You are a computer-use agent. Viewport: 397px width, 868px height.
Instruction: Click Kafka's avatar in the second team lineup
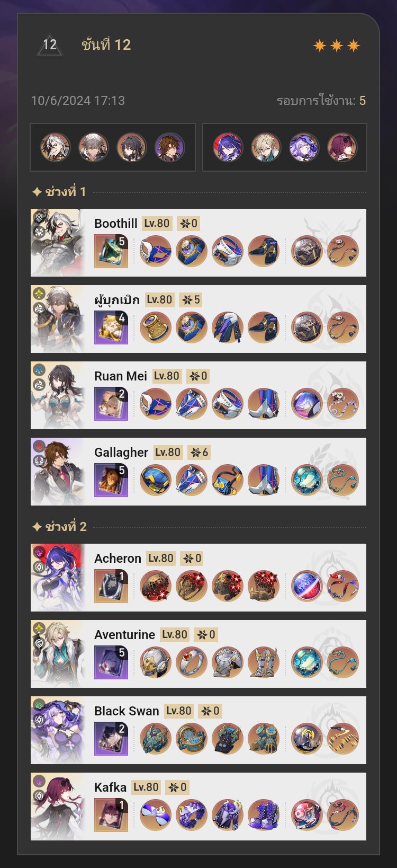coord(342,147)
